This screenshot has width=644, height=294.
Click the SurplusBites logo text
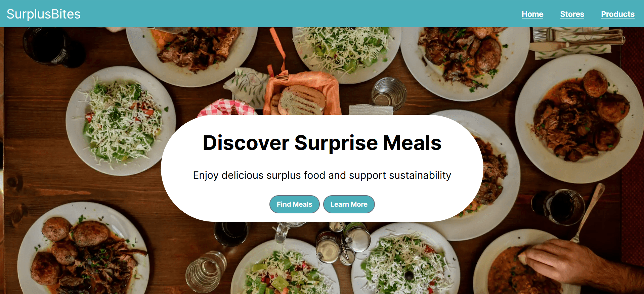point(44,14)
